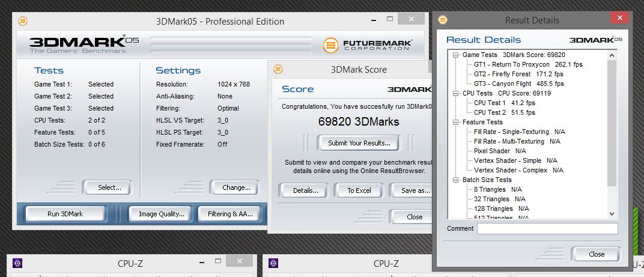Click the CPU Tests CPU Score row
This screenshot has width=644, height=277.
pos(506,93)
